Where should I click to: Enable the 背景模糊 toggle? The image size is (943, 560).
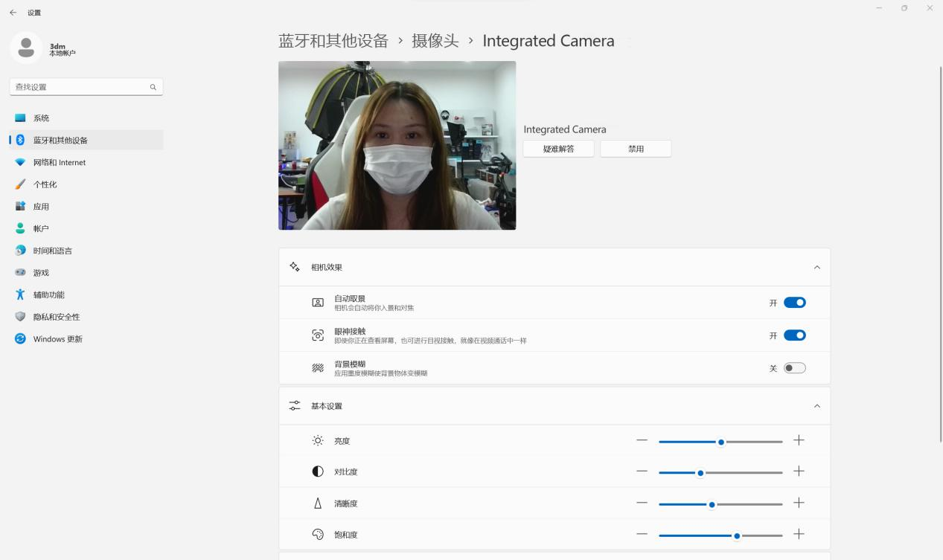point(794,368)
